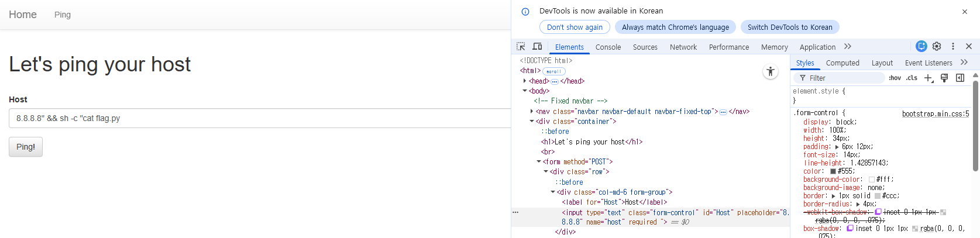Switch to the Elements tab
This screenshot has width=980, height=238.
coord(569,47)
